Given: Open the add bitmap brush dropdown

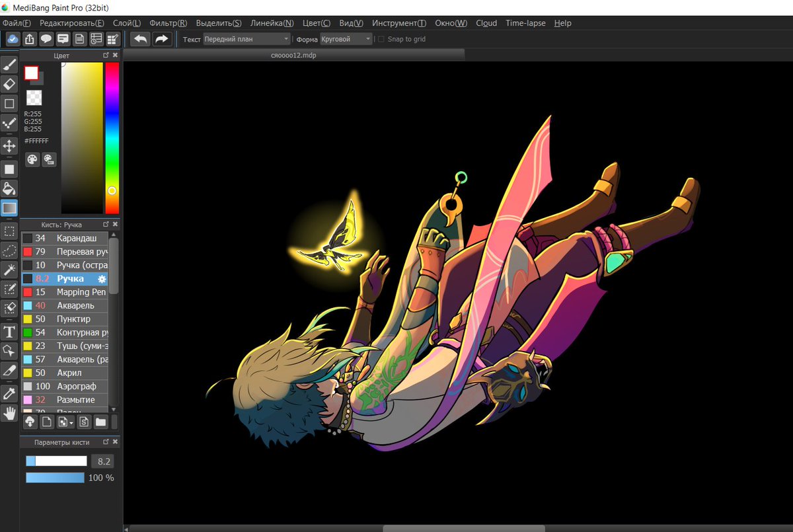Looking at the screenshot, I should pyautogui.click(x=66, y=422).
